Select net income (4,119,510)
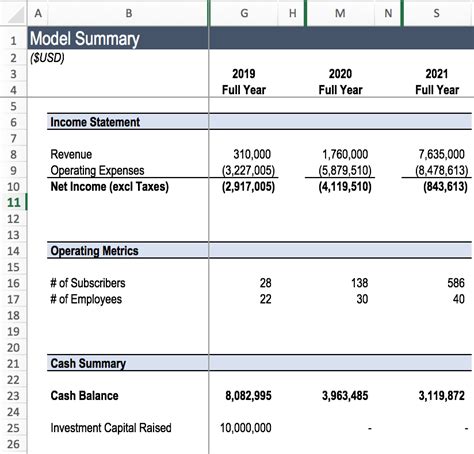 [345, 186]
